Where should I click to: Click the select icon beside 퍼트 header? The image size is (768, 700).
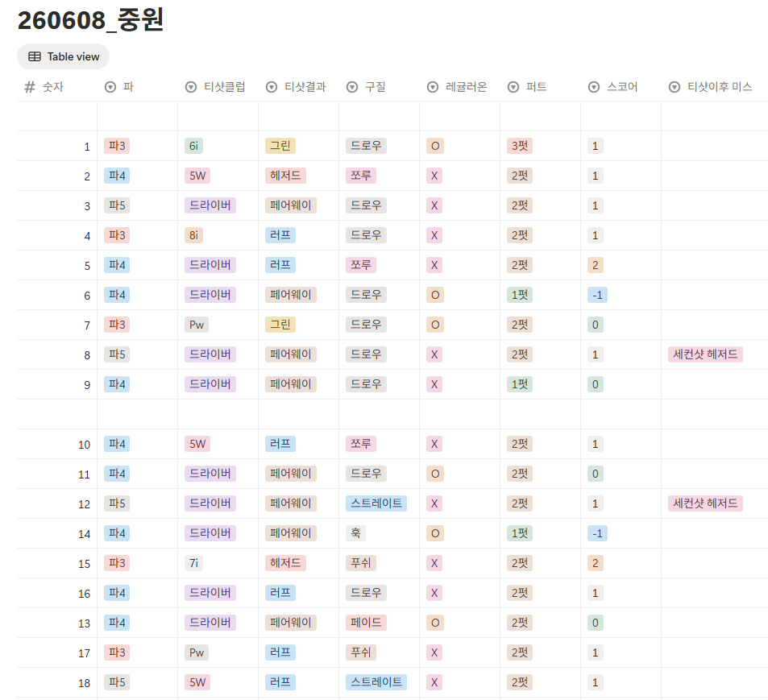513,87
